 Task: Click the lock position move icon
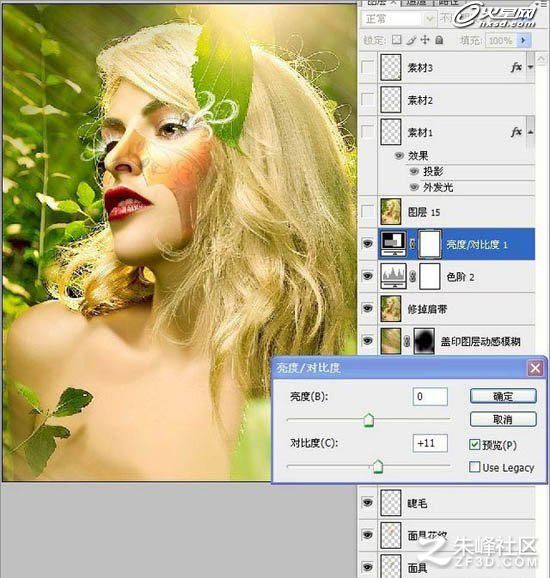click(425, 39)
